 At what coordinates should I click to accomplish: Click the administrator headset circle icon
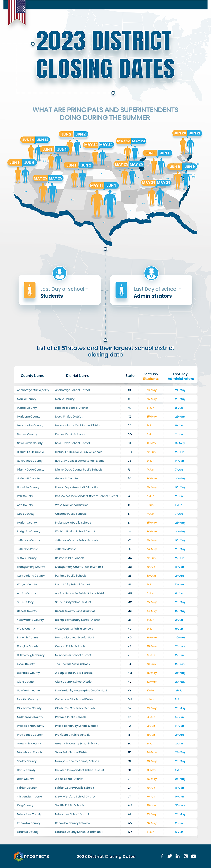[x=151, y=273]
